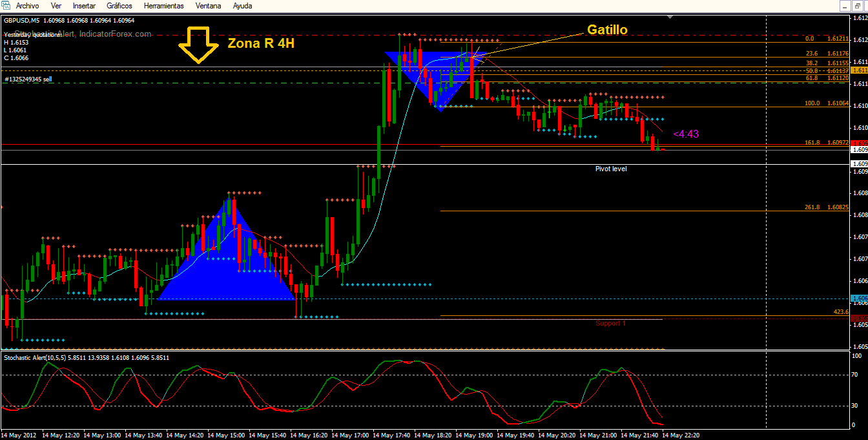
Task: Open the Ver menu
Action: tap(56, 6)
